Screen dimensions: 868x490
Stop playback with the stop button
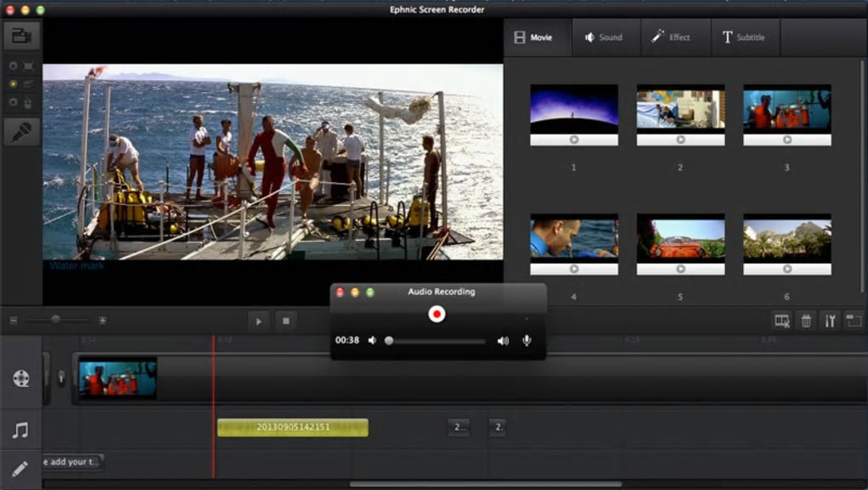point(287,321)
